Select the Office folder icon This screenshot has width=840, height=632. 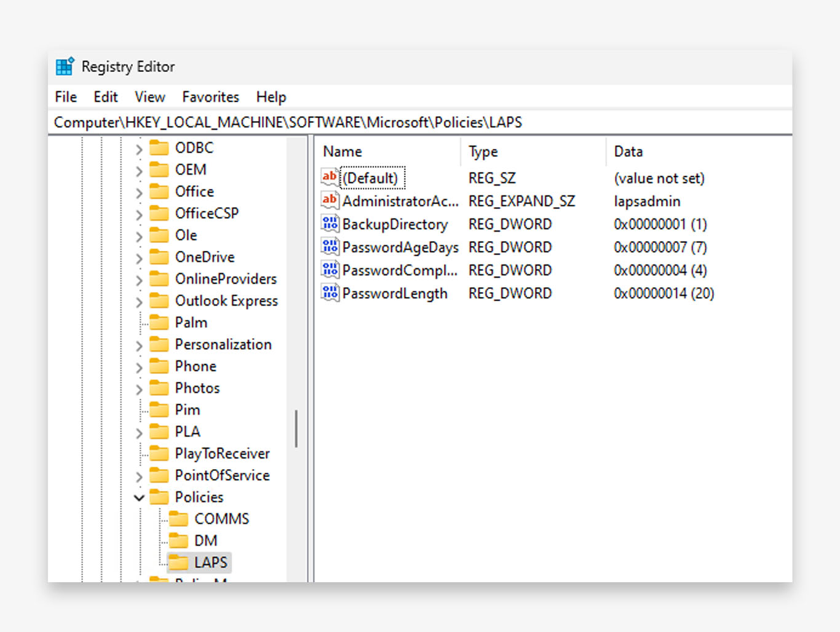[x=159, y=191]
